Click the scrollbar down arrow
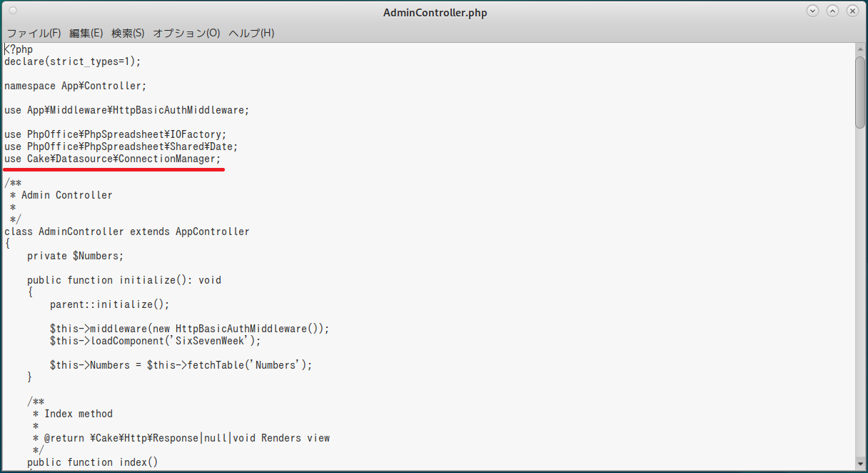 pyautogui.click(x=860, y=464)
